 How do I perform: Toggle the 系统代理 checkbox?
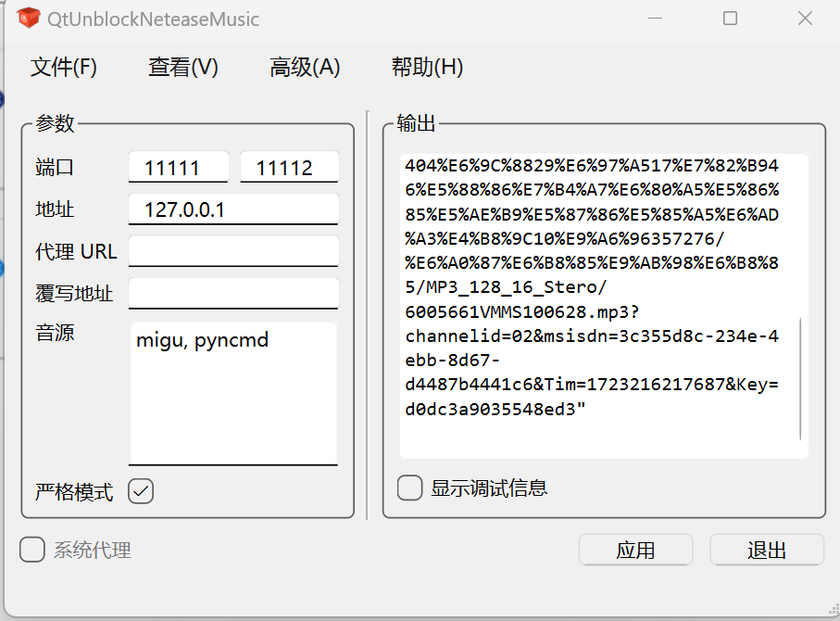point(32,550)
